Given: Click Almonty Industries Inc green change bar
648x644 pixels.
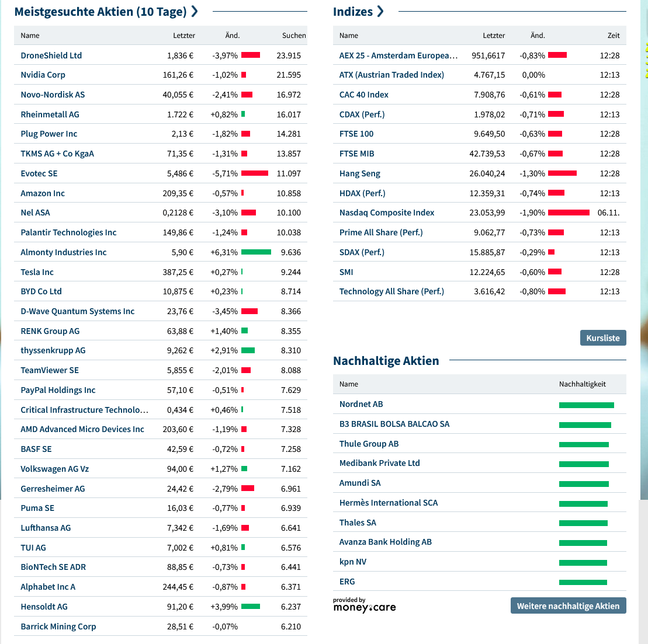Looking at the screenshot, I should pos(256,252).
